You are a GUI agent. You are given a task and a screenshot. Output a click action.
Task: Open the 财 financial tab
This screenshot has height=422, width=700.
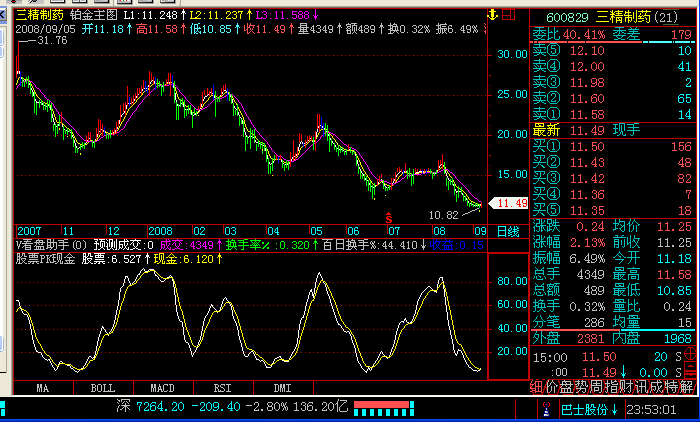click(627, 387)
